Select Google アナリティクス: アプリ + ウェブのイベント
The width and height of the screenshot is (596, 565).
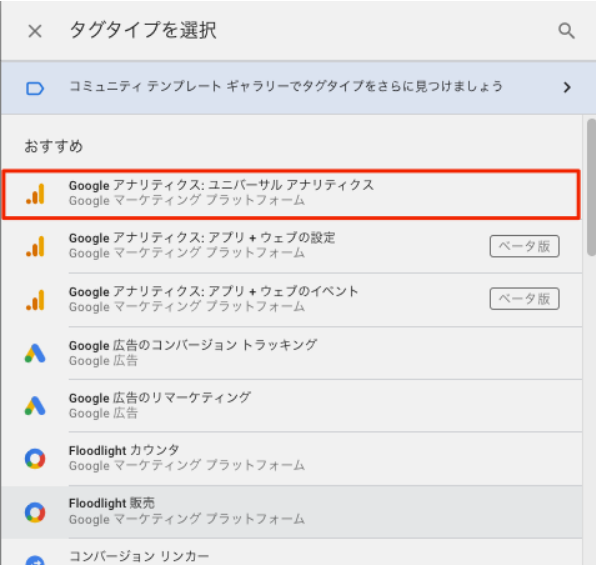tap(291, 300)
